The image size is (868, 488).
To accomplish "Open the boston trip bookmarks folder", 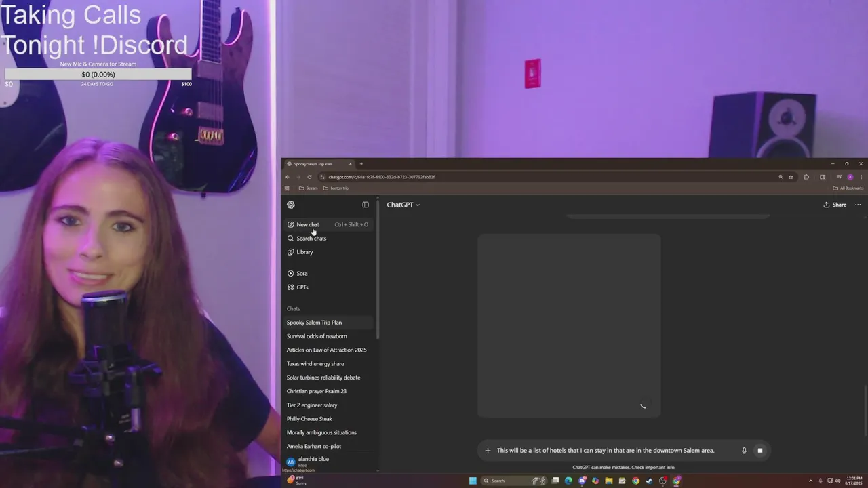I will click(336, 188).
